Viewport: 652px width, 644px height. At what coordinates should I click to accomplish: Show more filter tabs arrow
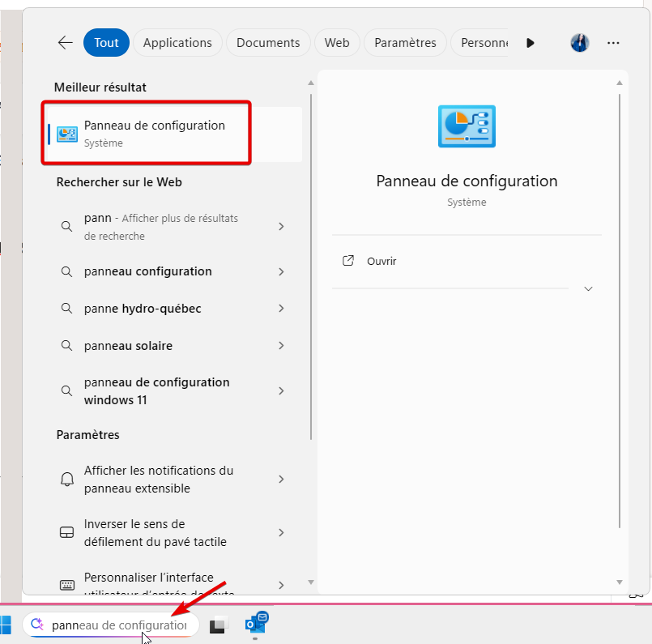point(531,43)
